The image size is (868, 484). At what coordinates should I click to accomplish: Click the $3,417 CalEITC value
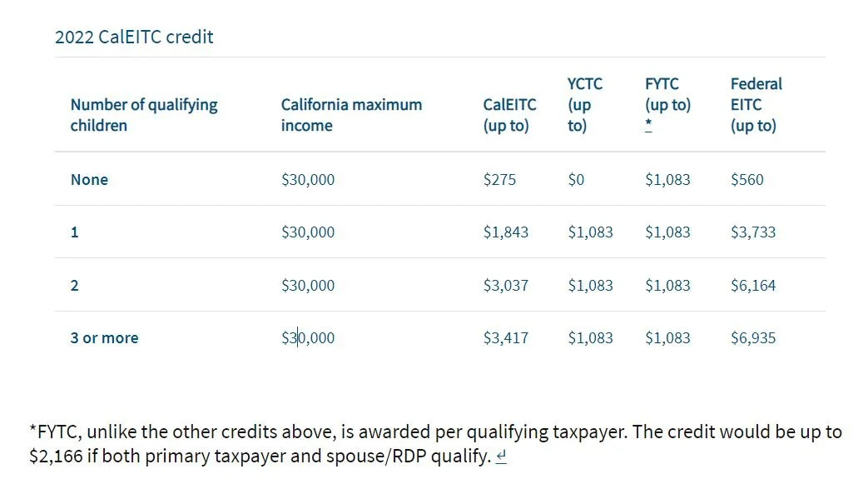pos(505,338)
